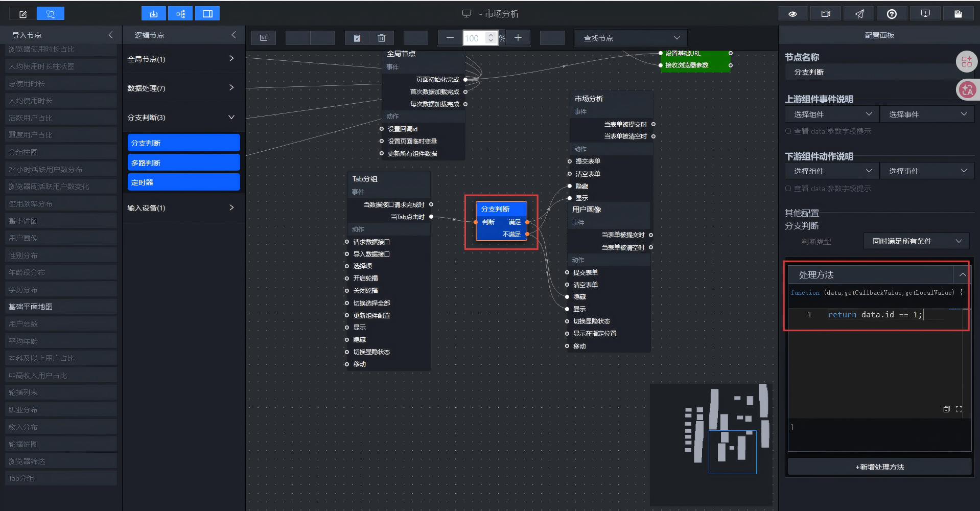This screenshot has height=511, width=980.
Task: Open upstream 选择组件 dropdown
Action: [x=832, y=114]
